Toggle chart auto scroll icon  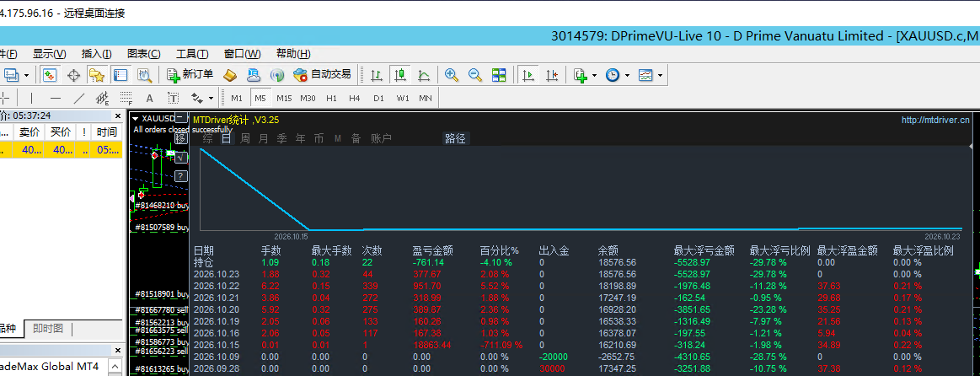click(528, 75)
